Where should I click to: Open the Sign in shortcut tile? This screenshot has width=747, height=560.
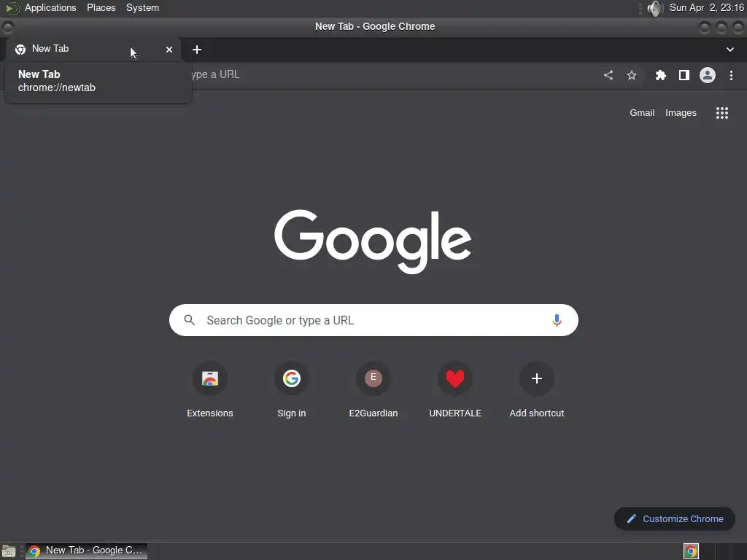click(292, 391)
